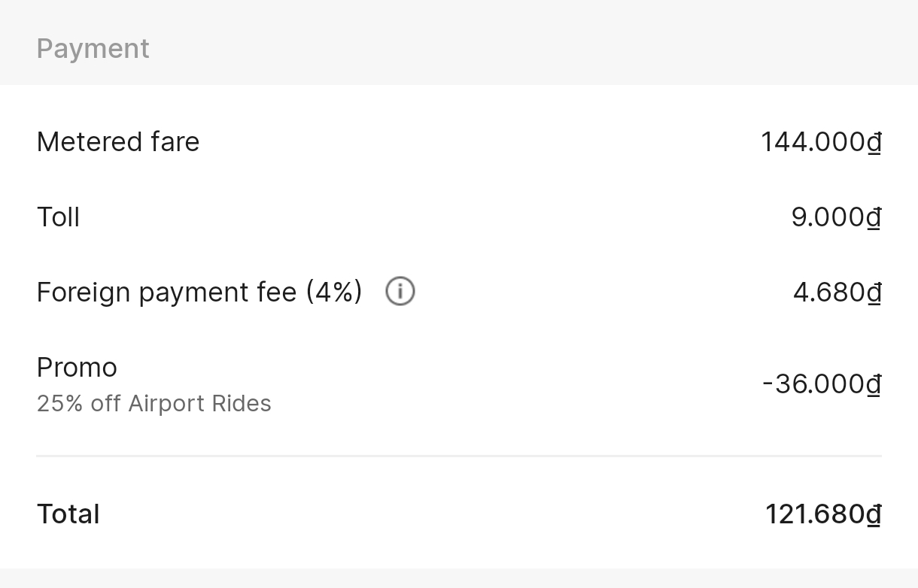Tap the Foreign payment fee label
The height and width of the screenshot is (588, 918).
click(x=167, y=292)
